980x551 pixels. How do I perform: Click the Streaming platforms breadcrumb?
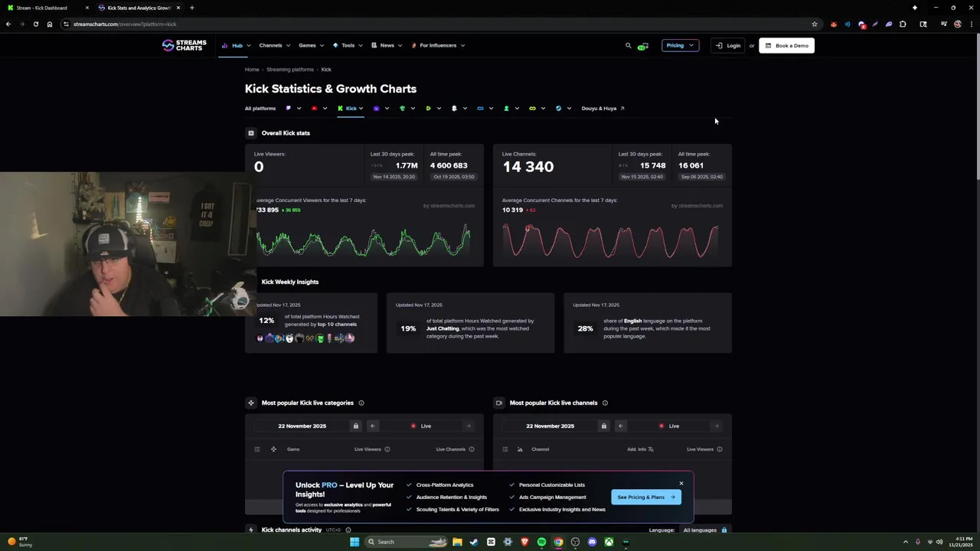click(x=290, y=70)
